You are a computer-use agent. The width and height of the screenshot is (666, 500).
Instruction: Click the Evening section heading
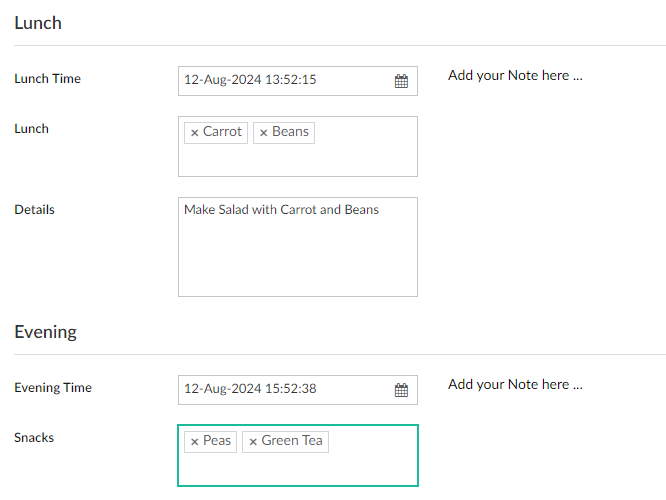[45, 332]
